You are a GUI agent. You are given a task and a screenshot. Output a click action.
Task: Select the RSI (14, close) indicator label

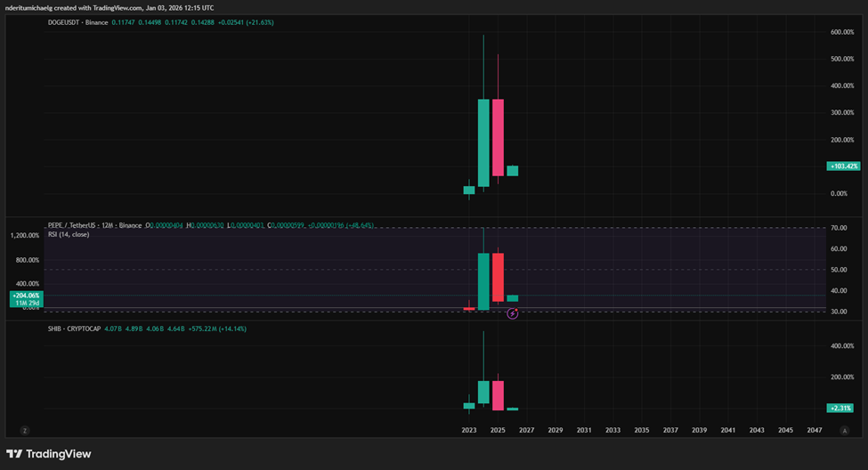[x=76, y=234]
